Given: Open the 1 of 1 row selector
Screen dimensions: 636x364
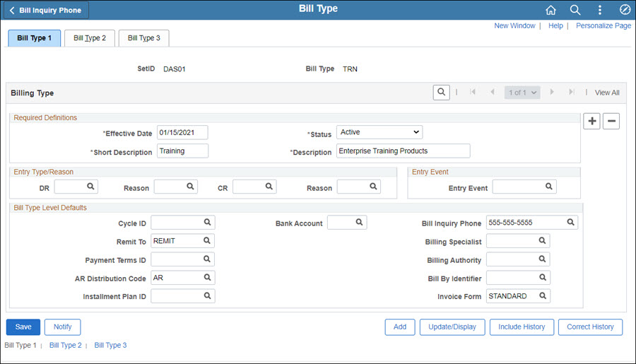Looking at the screenshot, I should point(522,93).
